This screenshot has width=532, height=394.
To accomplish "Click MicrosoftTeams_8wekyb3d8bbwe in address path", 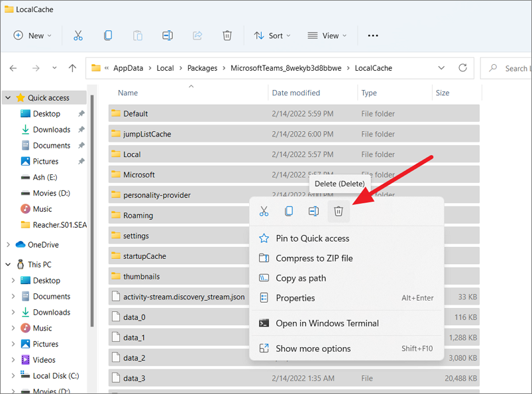I will (286, 68).
